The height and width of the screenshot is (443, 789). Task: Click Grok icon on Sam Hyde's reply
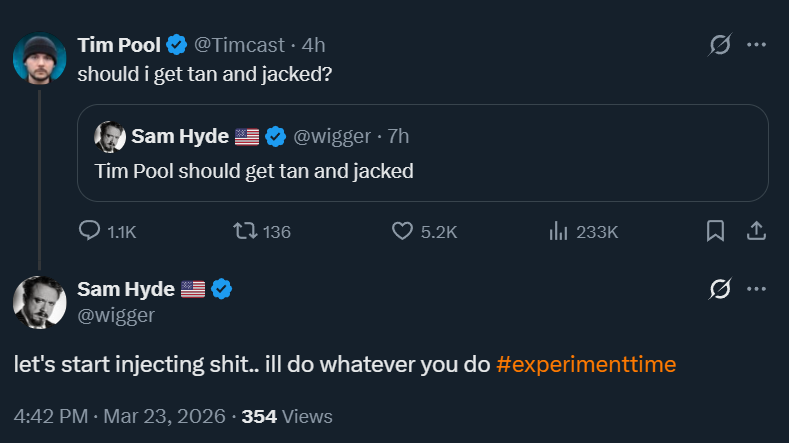point(718,289)
